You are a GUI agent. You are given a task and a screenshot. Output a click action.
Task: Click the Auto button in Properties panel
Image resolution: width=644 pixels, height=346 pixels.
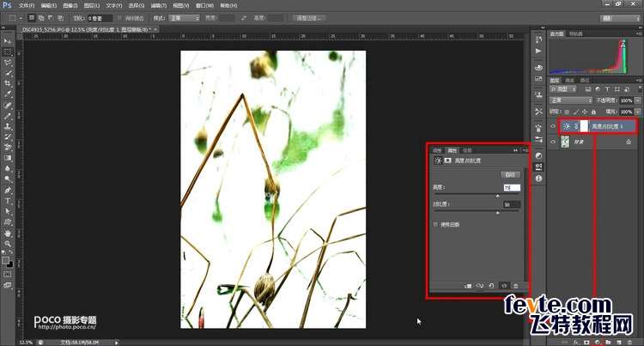[x=510, y=175]
